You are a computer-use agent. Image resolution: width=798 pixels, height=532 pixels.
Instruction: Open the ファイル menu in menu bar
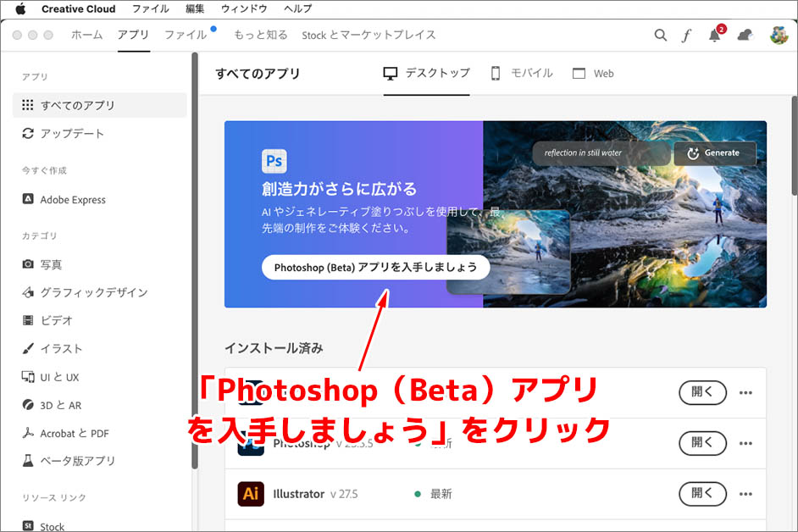click(x=150, y=9)
